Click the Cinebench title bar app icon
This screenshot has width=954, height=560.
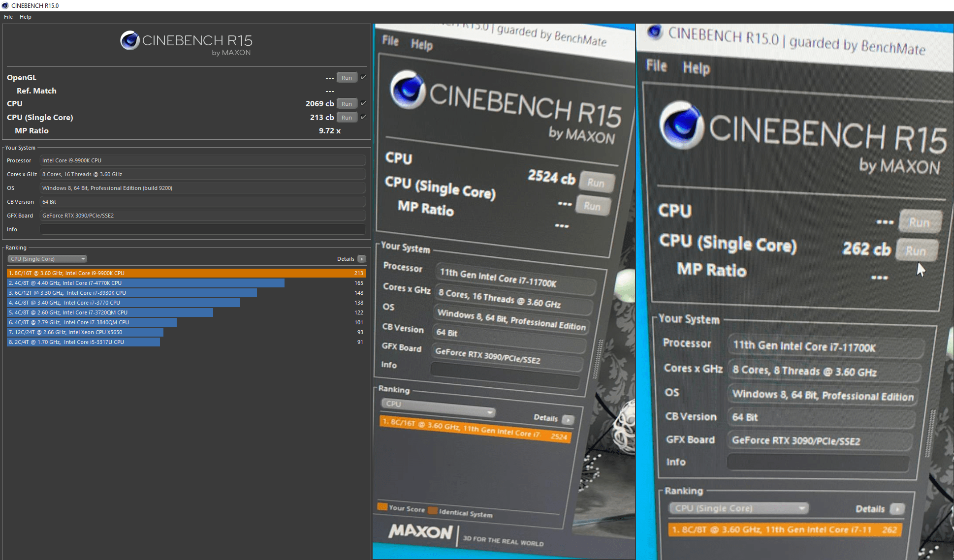pyautogui.click(x=5, y=5)
